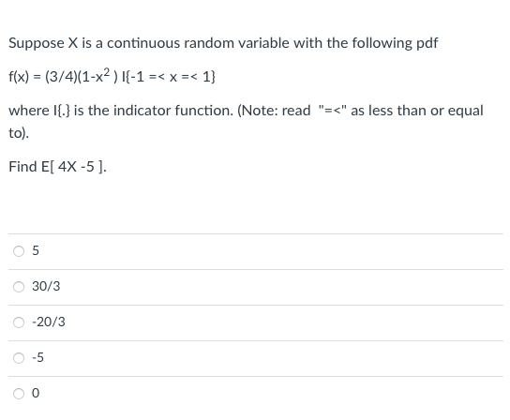Pick the radio button beside -5
This screenshot has width=510, height=420.
[19, 358]
